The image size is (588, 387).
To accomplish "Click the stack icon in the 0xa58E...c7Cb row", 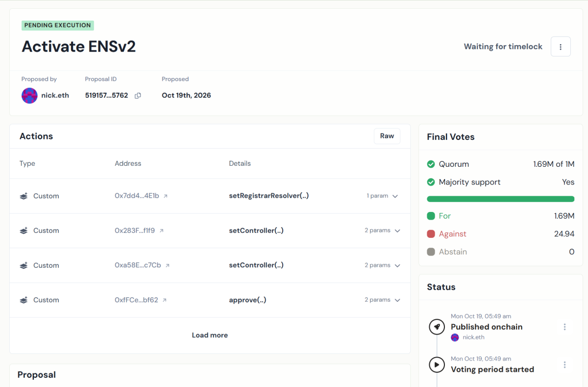I will tap(24, 265).
